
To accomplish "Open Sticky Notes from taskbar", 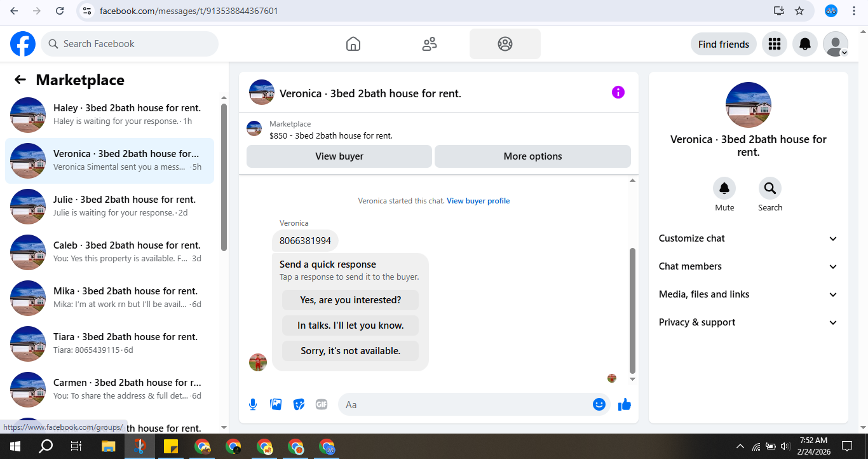I will [170, 446].
